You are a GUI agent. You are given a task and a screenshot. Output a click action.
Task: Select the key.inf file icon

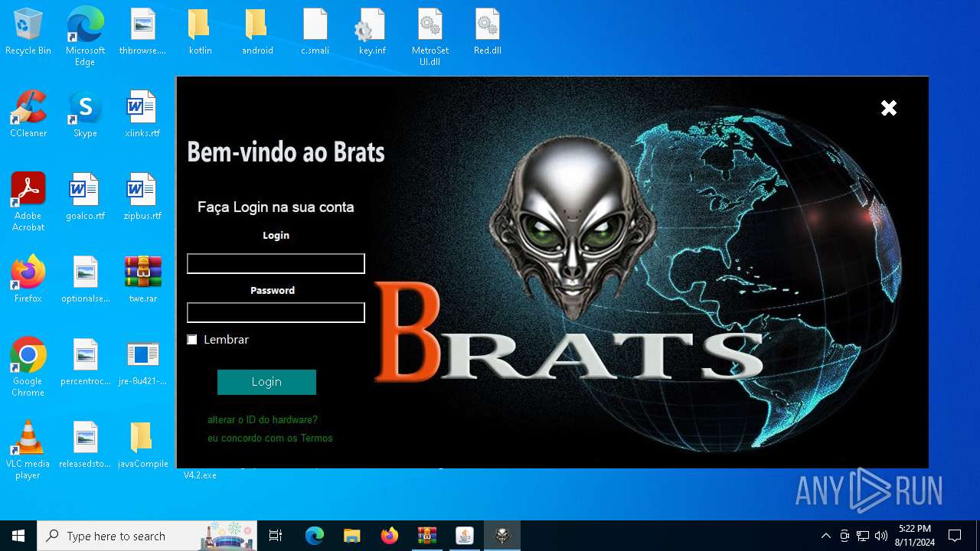(372, 33)
